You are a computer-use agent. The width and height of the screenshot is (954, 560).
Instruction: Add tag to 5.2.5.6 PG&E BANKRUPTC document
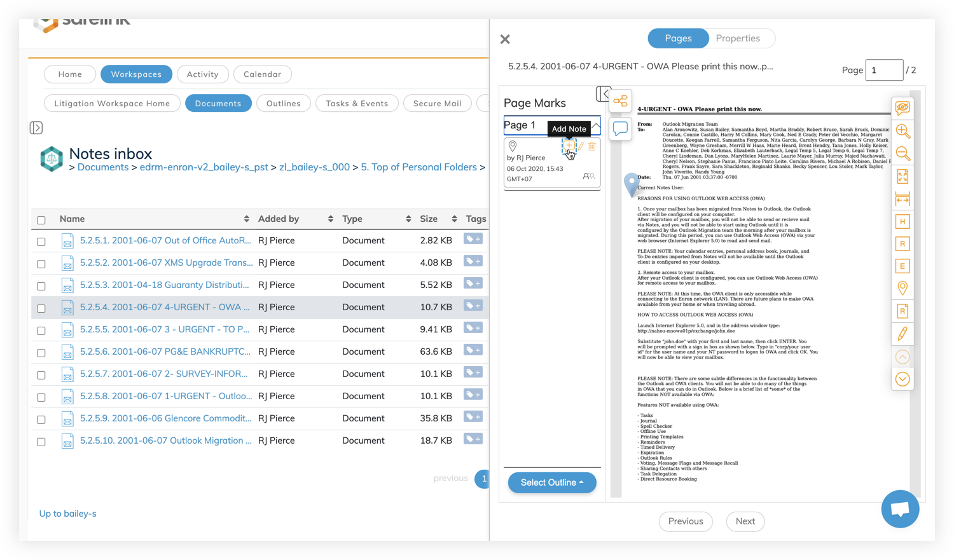(x=473, y=350)
